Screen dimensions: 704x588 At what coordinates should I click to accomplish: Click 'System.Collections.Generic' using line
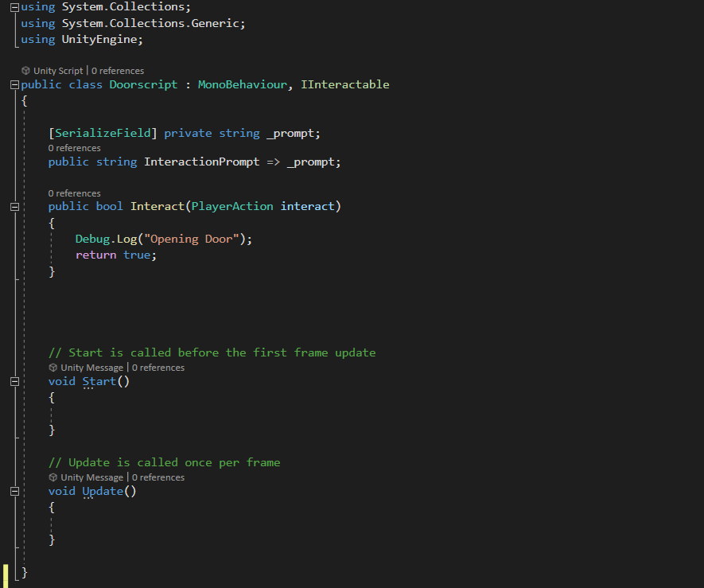point(133,23)
